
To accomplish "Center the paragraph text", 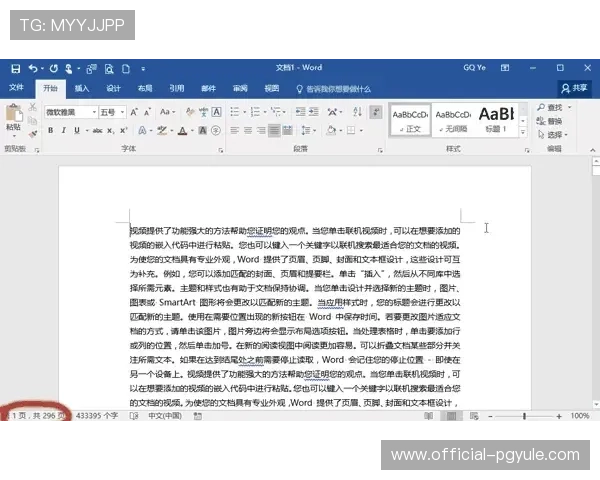I will pyautogui.click(x=248, y=131).
